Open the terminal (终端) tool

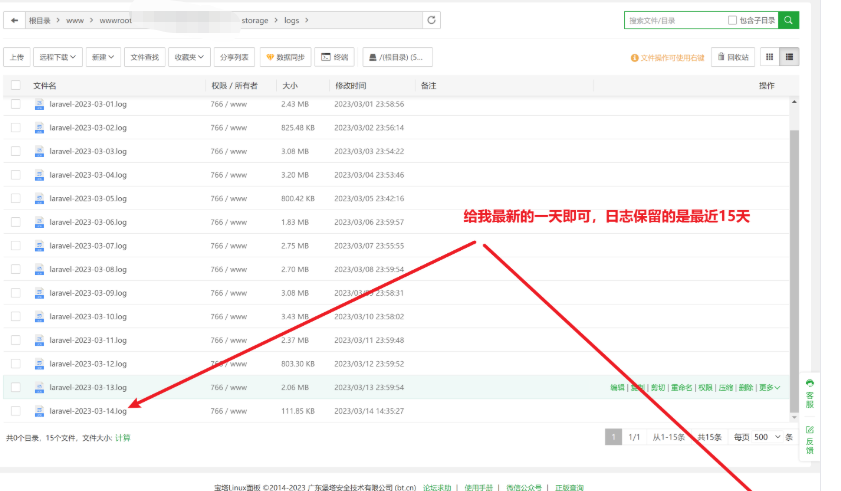pos(334,57)
